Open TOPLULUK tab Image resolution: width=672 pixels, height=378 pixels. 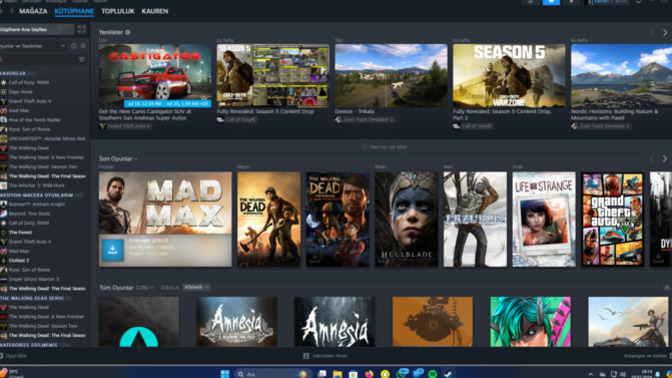[118, 11]
